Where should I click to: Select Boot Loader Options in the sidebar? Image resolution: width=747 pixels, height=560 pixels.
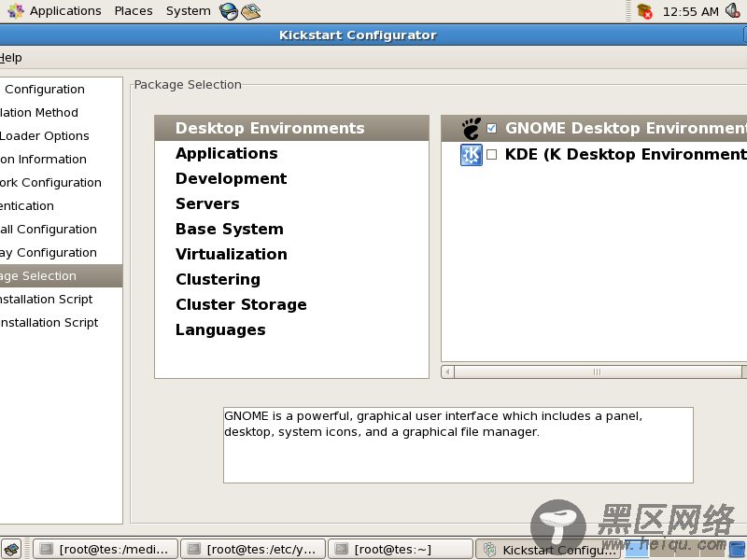coord(61,135)
